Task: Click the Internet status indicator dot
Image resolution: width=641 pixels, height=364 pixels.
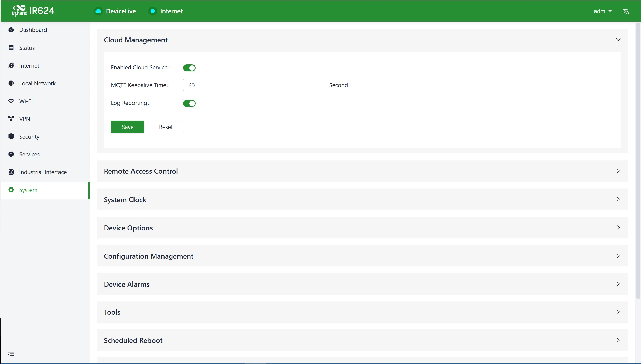Action: point(153,11)
